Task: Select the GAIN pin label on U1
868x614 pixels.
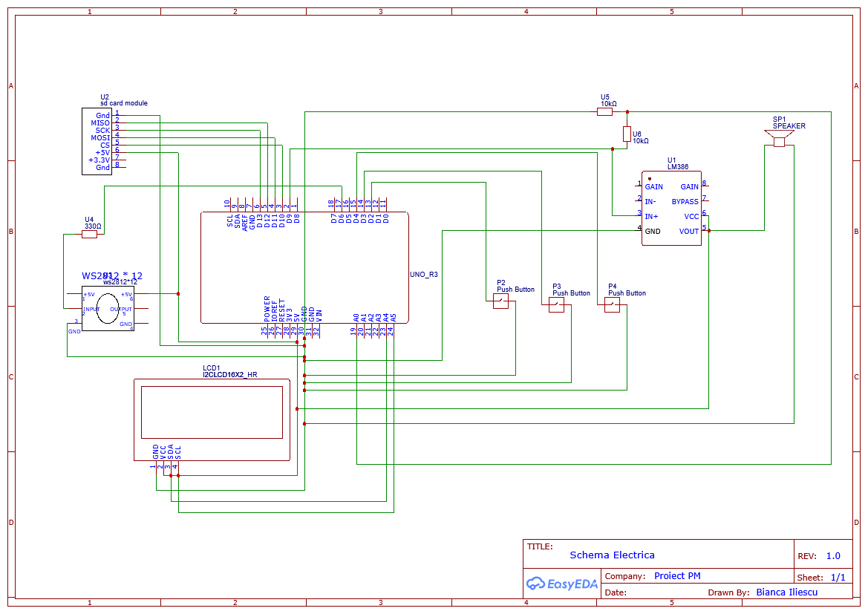Action: pyautogui.click(x=653, y=186)
